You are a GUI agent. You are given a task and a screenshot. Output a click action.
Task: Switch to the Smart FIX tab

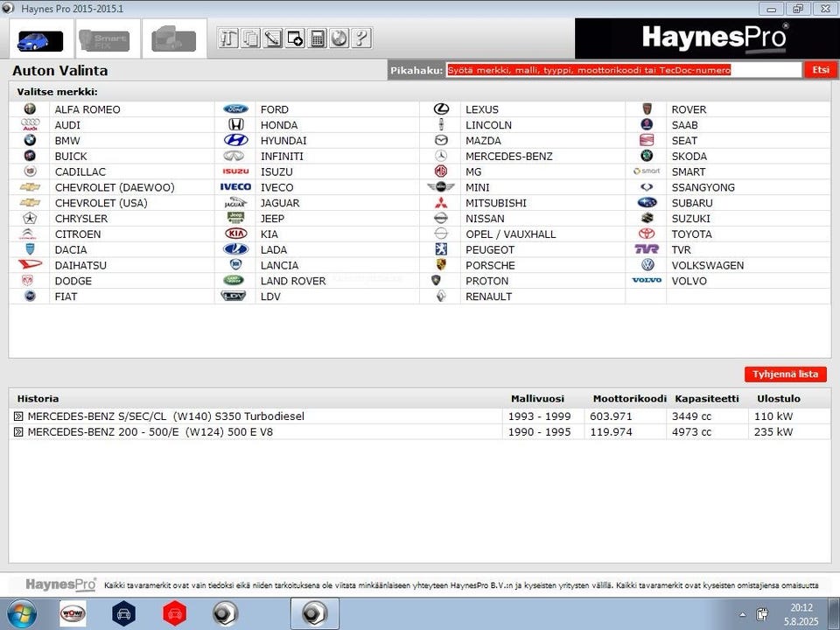click(x=107, y=40)
